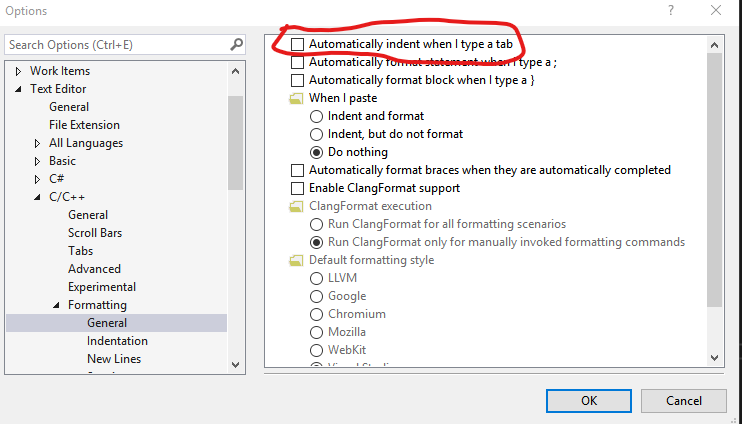Image resolution: width=742 pixels, height=424 pixels.
Task: Choose 'Indent, but do not format' option
Action: tap(317, 135)
